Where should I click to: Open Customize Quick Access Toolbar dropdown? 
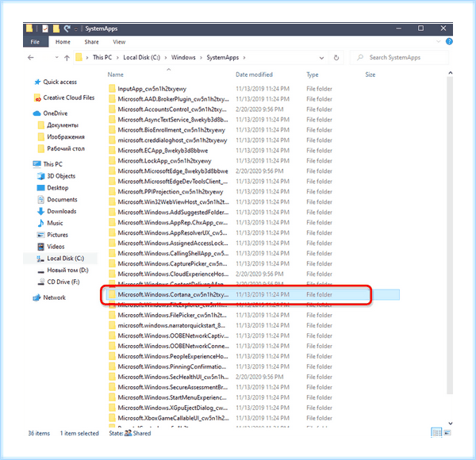point(76,29)
